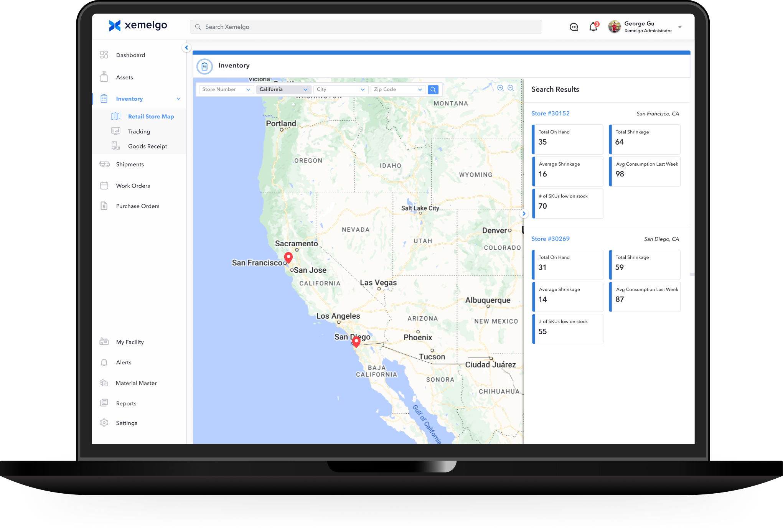Open Store #30152 link
Screen dimensions: 783x532
(x=550, y=114)
